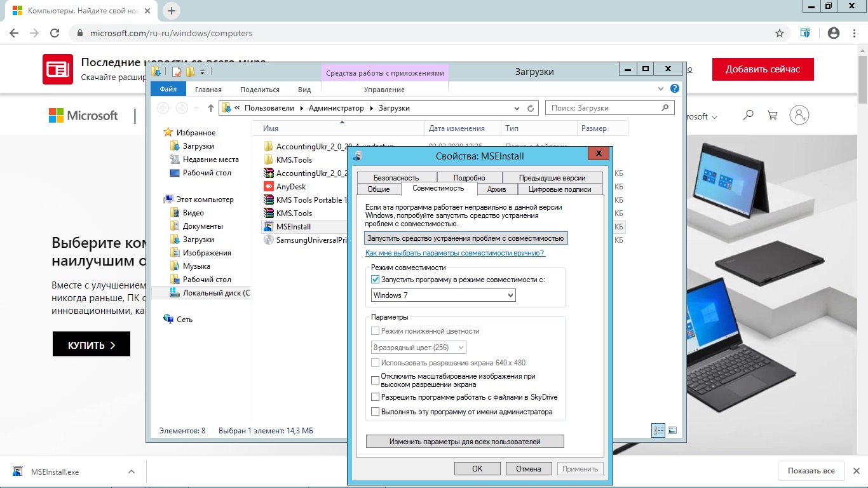The image size is (868, 488).
Task: Confirm properties dialog with OK
Action: (477, 469)
